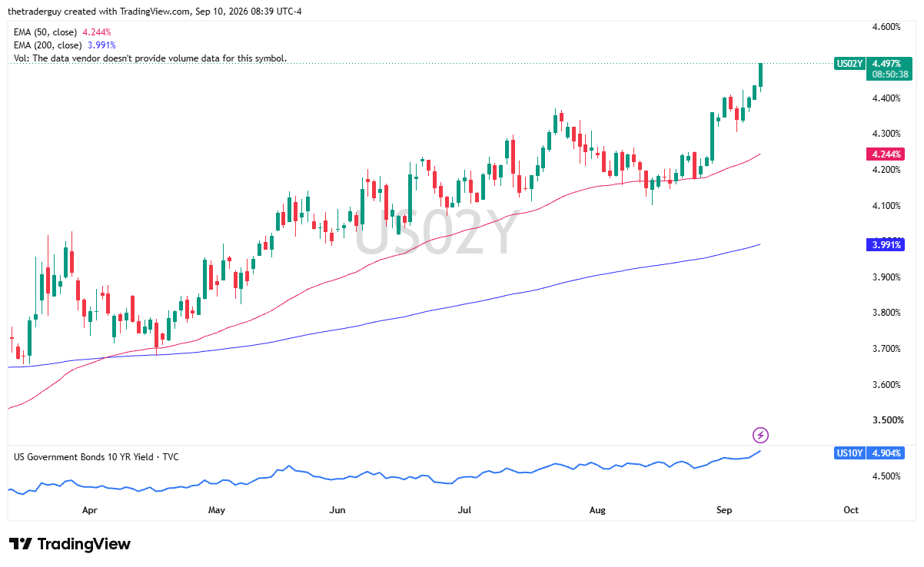Viewport: 924px width, 567px height.
Task: Click the pink 4.244% value in the legend
Action: coord(97,32)
